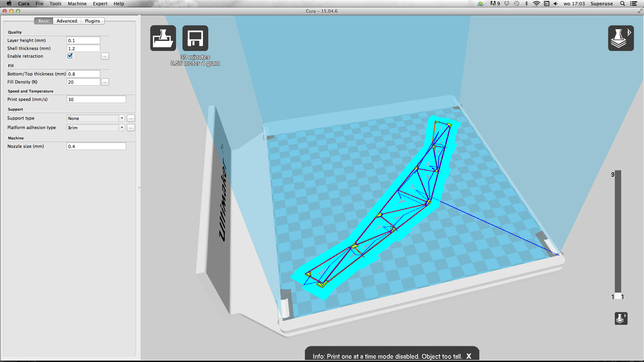Switch to the Plugins tab

[x=92, y=21]
